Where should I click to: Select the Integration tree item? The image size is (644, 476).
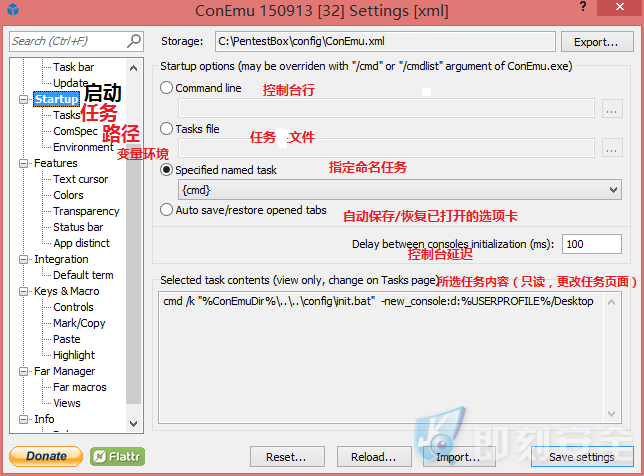(61, 259)
